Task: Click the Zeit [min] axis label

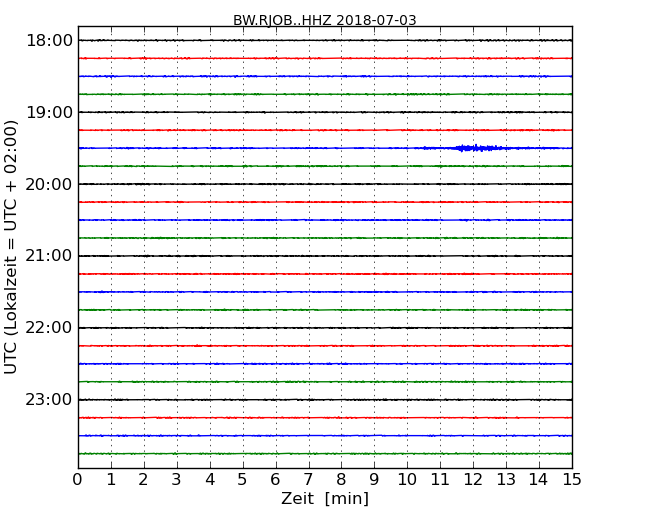Action: click(x=325, y=498)
